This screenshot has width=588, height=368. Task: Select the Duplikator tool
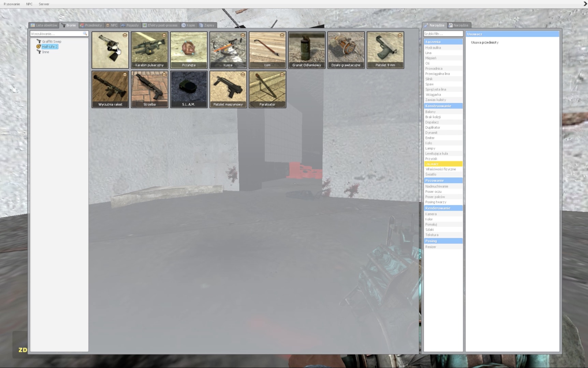[x=443, y=127]
